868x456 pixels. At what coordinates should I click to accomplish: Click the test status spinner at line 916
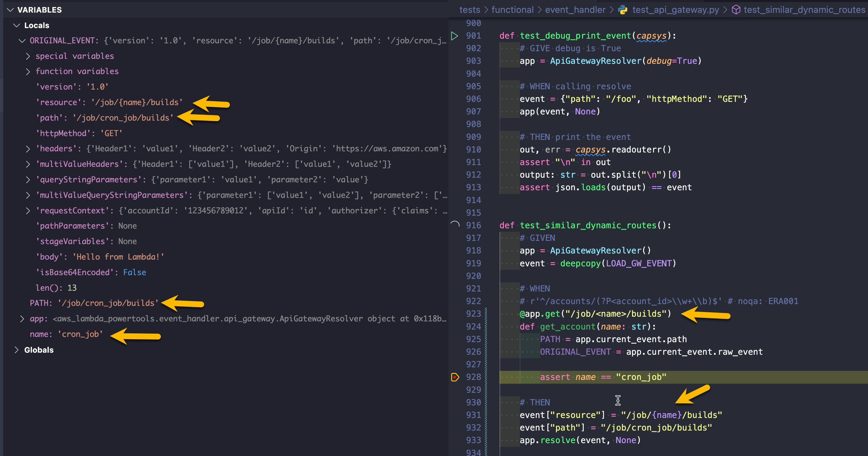(x=455, y=225)
